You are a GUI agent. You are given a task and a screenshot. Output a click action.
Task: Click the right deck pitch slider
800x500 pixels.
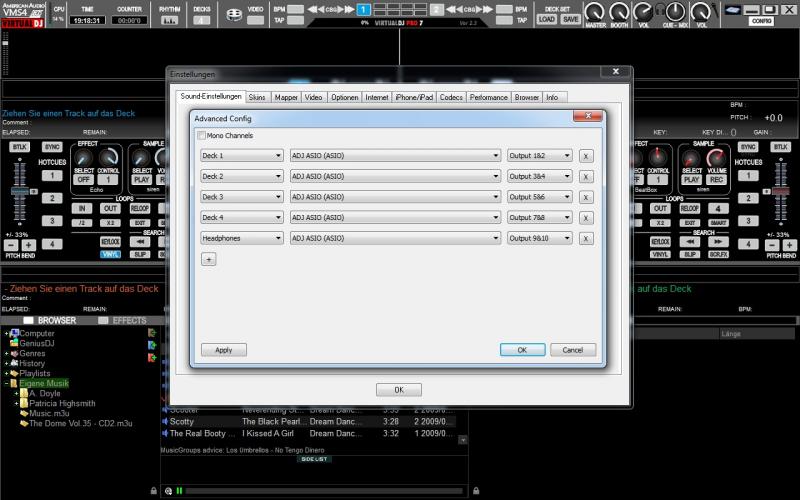(781, 191)
